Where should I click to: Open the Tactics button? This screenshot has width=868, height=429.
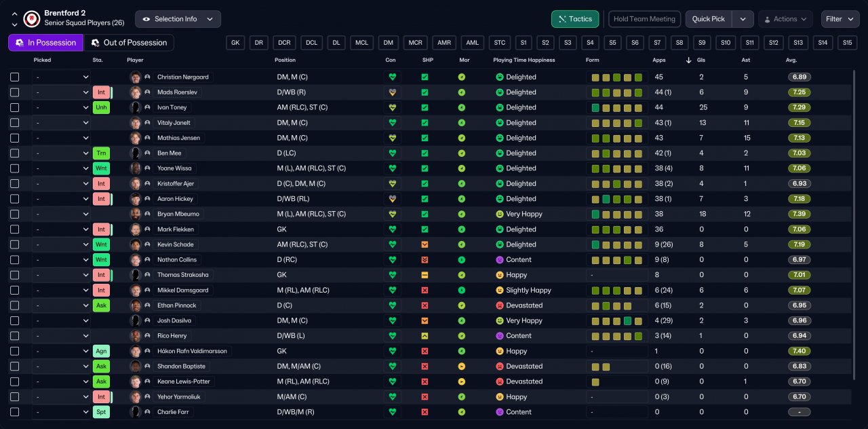575,19
